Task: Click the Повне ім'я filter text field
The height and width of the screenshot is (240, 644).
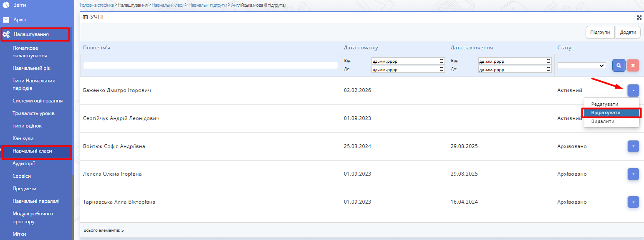Action: click(x=210, y=65)
